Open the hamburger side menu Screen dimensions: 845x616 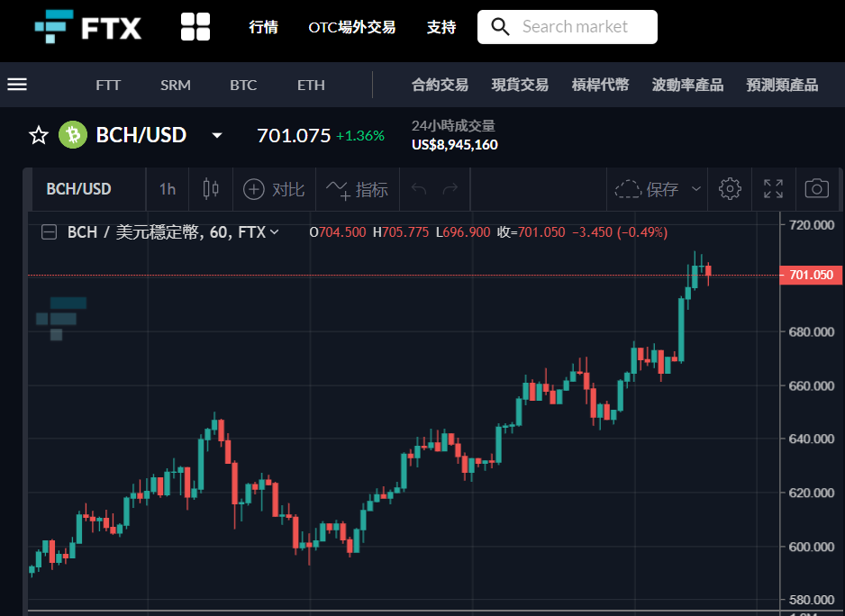coord(17,85)
